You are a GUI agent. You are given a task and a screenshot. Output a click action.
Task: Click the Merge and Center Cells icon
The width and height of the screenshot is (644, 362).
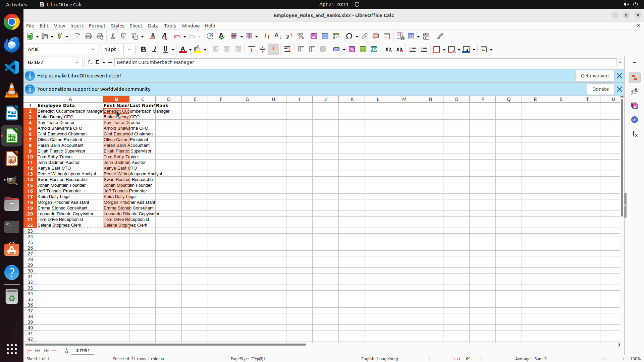click(x=301, y=50)
